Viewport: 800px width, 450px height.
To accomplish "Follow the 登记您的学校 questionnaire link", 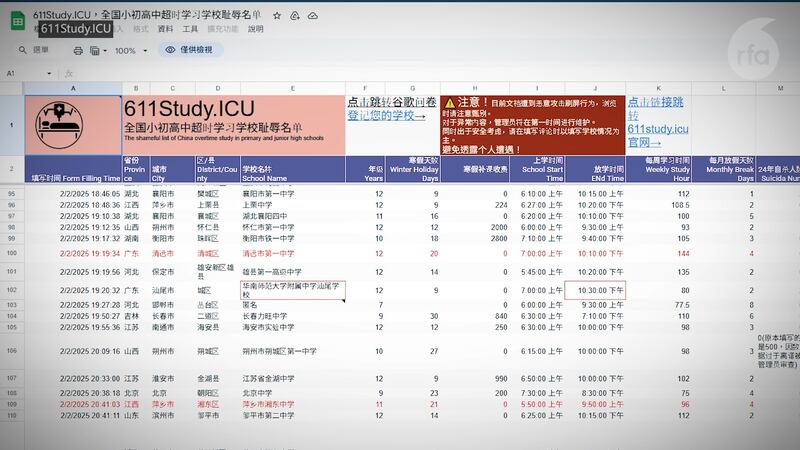I will pos(386,116).
